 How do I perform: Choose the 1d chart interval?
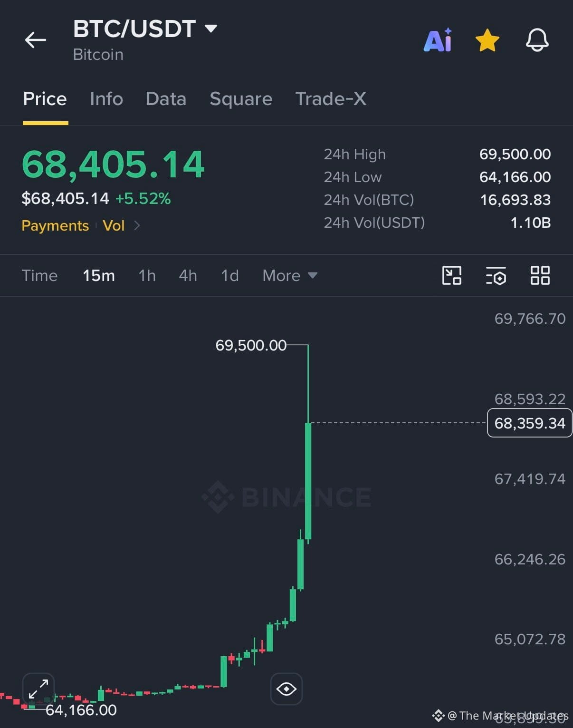click(x=230, y=275)
